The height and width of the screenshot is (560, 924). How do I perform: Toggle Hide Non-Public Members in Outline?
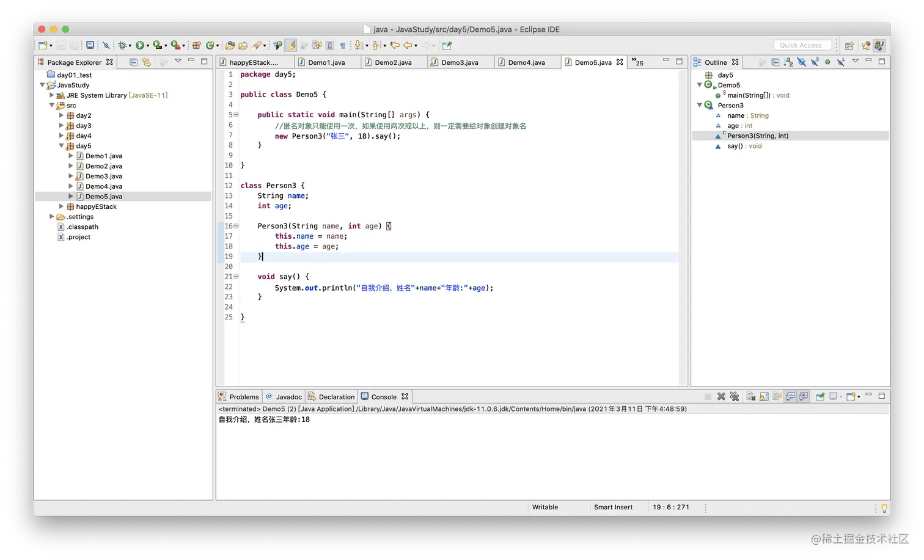(827, 62)
